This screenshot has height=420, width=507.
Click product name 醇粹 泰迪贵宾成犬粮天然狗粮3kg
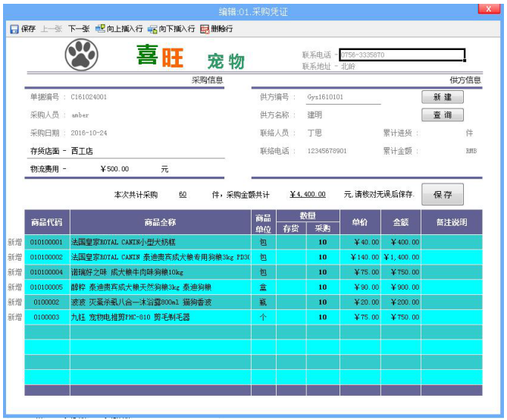[x=141, y=287]
